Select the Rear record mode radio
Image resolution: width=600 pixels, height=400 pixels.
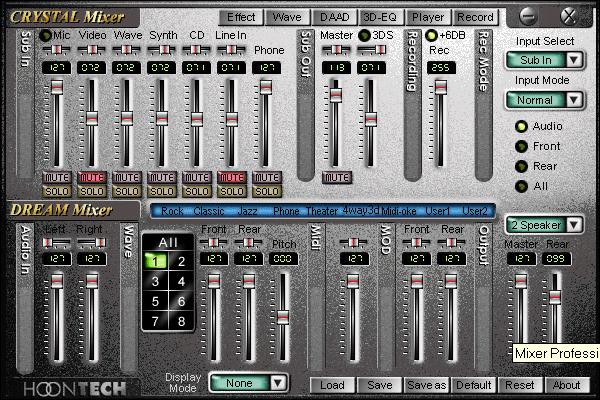[521, 167]
